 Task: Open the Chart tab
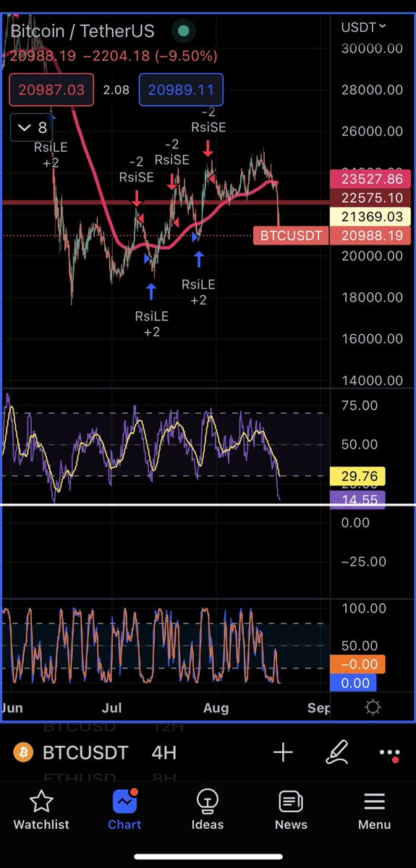pos(124,809)
